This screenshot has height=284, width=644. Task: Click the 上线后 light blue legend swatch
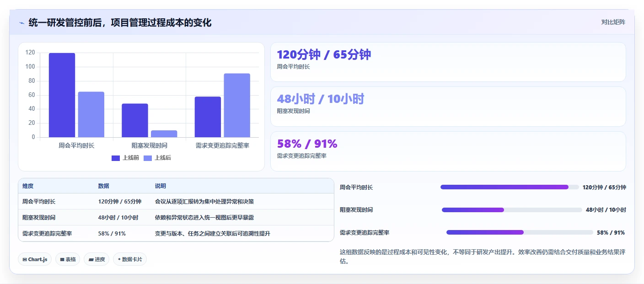tap(148, 158)
